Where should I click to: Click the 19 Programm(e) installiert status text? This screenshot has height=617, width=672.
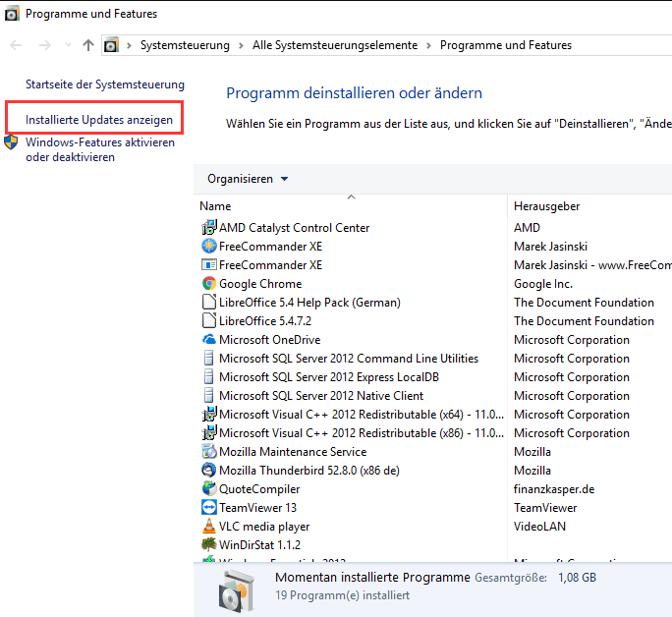342,595
